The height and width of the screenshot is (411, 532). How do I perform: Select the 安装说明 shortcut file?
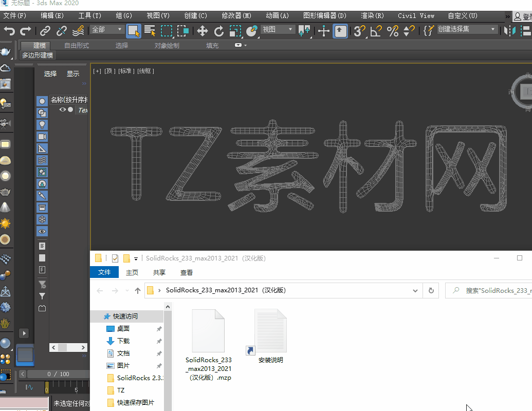point(270,336)
